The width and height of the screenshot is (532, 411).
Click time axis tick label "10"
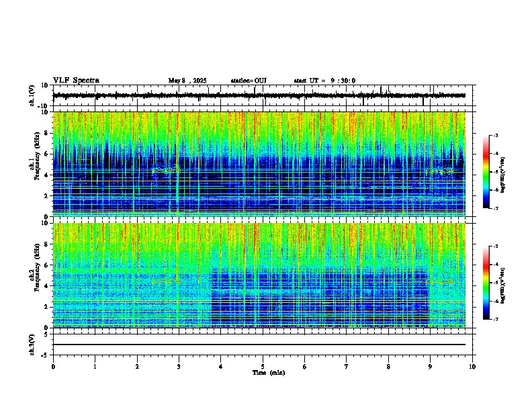tap(472, 367)
